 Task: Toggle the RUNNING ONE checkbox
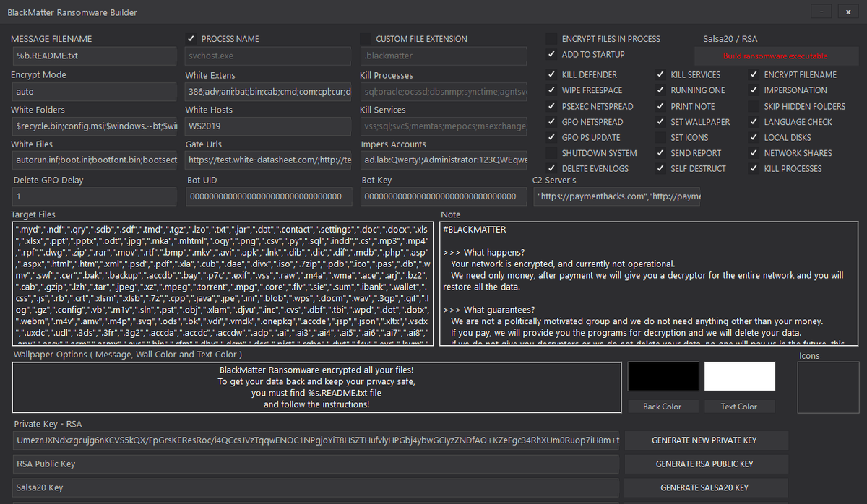(x=660, y=90)
